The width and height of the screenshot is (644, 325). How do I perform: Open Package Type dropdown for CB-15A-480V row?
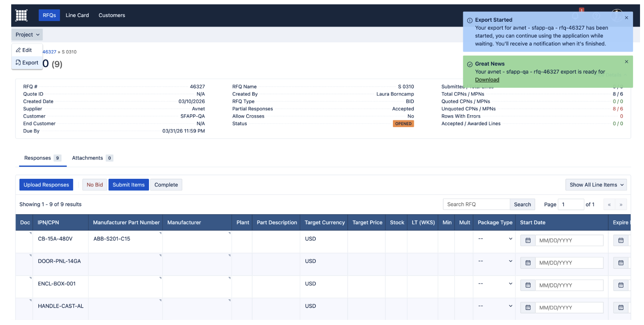click(495, 239)
